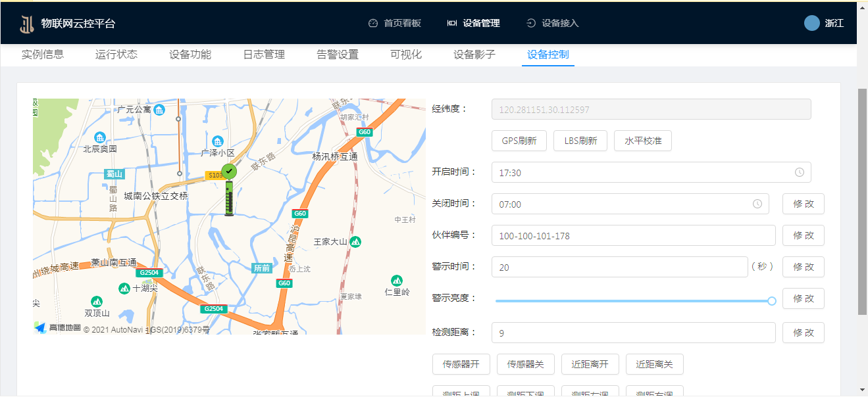
Task: Click the 水平校准 button
Action: (x=642, y=141)
